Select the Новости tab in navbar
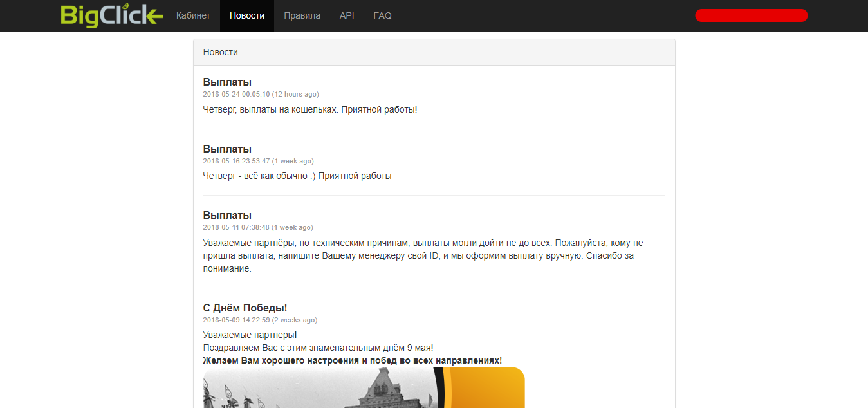Screen dimensions: 868x408 pyautogui.click(x=247, y=15)
